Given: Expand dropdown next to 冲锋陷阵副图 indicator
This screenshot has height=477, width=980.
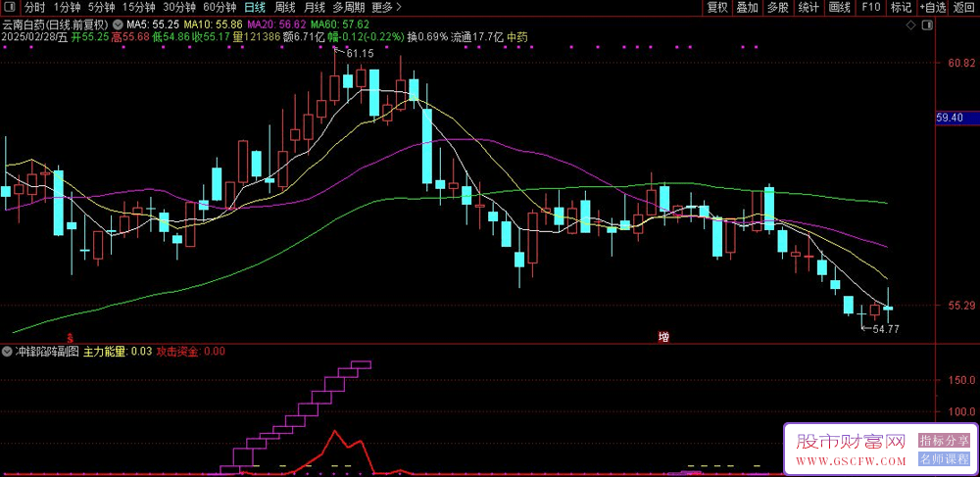Looking at the screenshot, I should [x=7, y=352].
